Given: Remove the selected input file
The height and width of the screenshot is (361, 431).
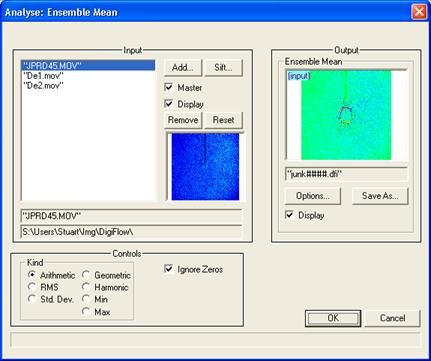Looking at the screenshot, I should point(183,120).
